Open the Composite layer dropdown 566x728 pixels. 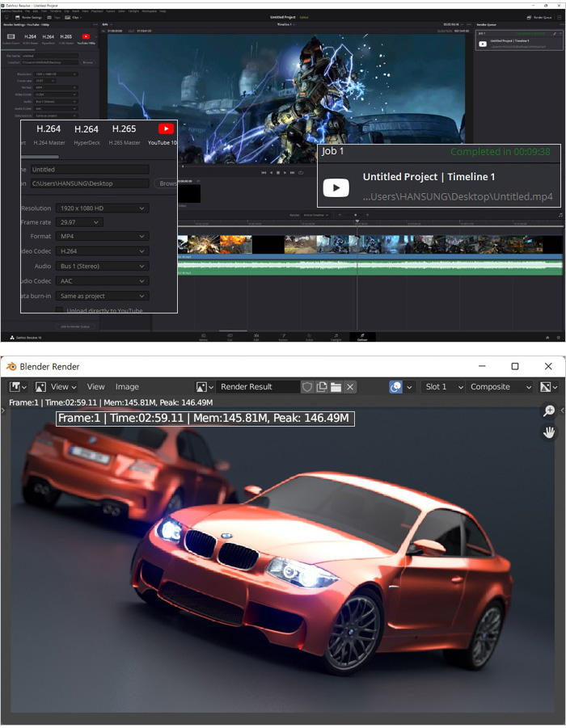[x=500, y=387]
